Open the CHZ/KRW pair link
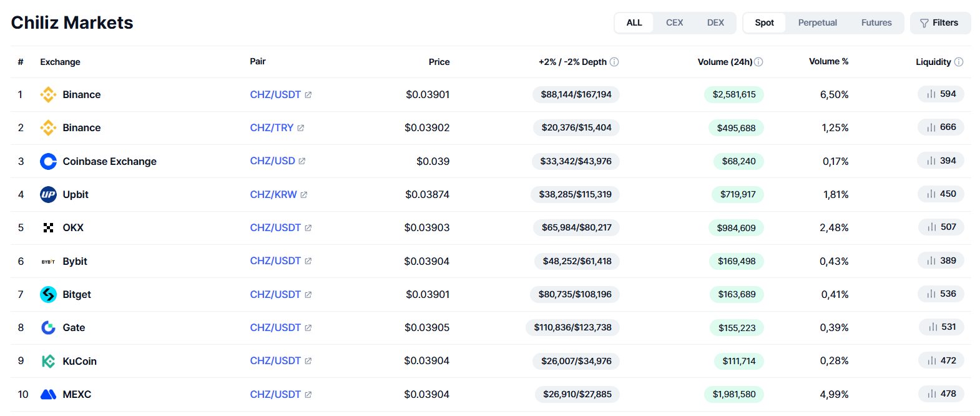The image size is (980, 416). tap(273, 194)
